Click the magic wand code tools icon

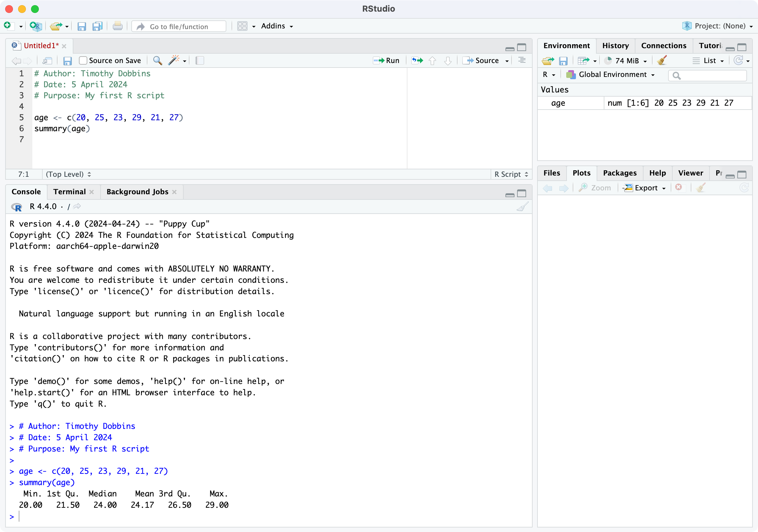(174, 60)
